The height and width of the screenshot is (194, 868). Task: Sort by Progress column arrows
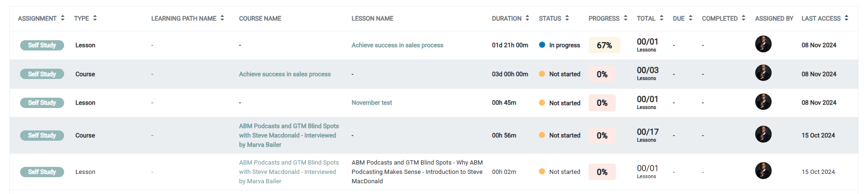pyautogui.click(x=626, y=18)
